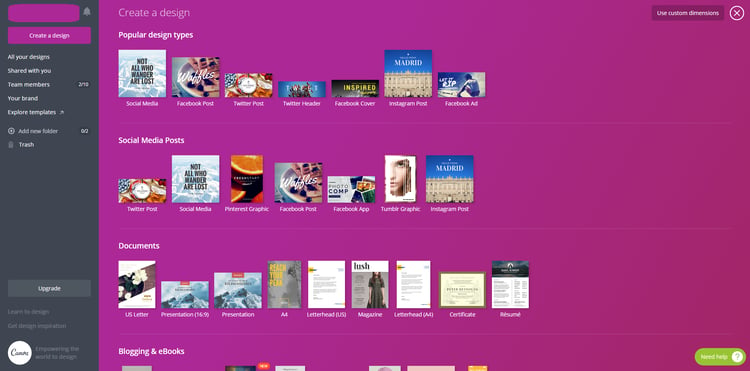This screenshot has width=750, height=371.
Task: Select Instagram Post thumbnail in Social Media Posts
Action: (x=450, y=179)
